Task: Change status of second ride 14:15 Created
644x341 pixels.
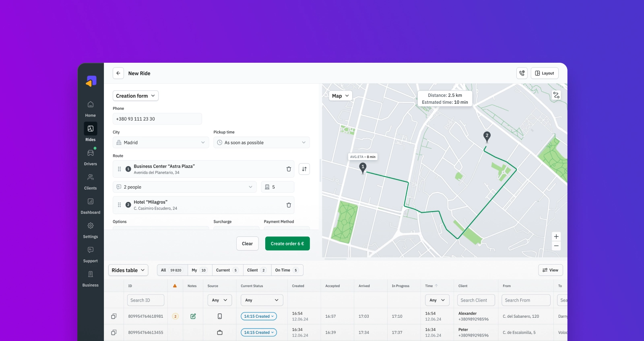Action: (x=259, y=333)
